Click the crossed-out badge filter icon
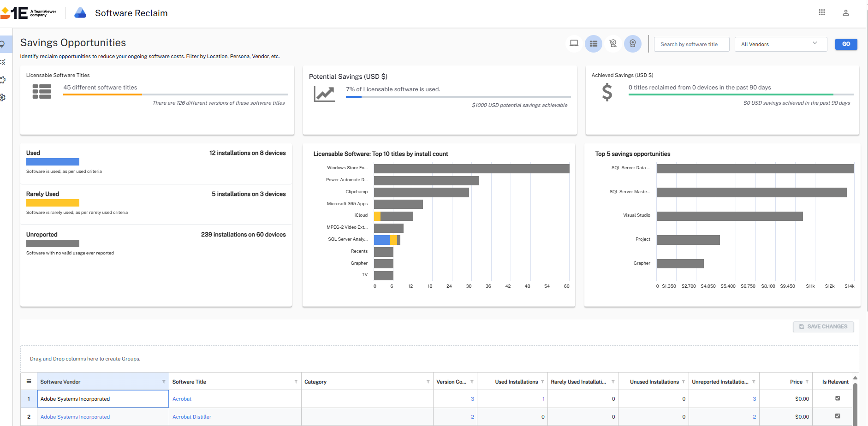The height and width of the screenshot is (426, 868). coord(613,44)
